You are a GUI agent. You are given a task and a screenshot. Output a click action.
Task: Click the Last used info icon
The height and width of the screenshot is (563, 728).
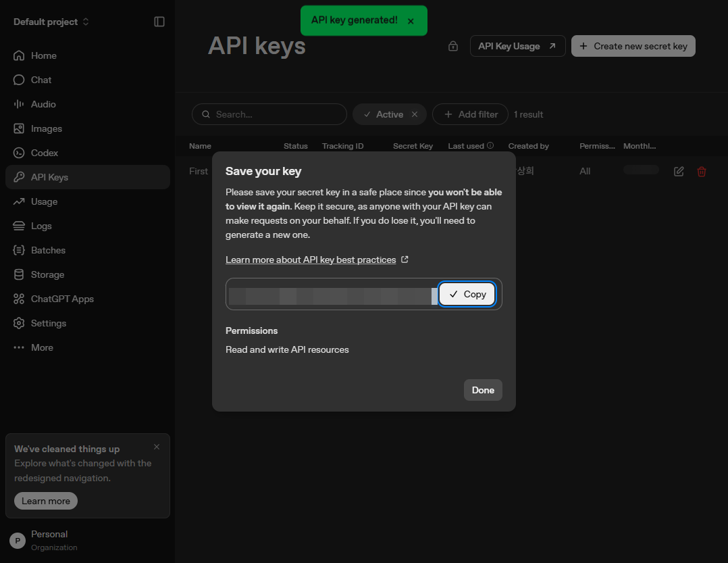(x=490, y=145)
